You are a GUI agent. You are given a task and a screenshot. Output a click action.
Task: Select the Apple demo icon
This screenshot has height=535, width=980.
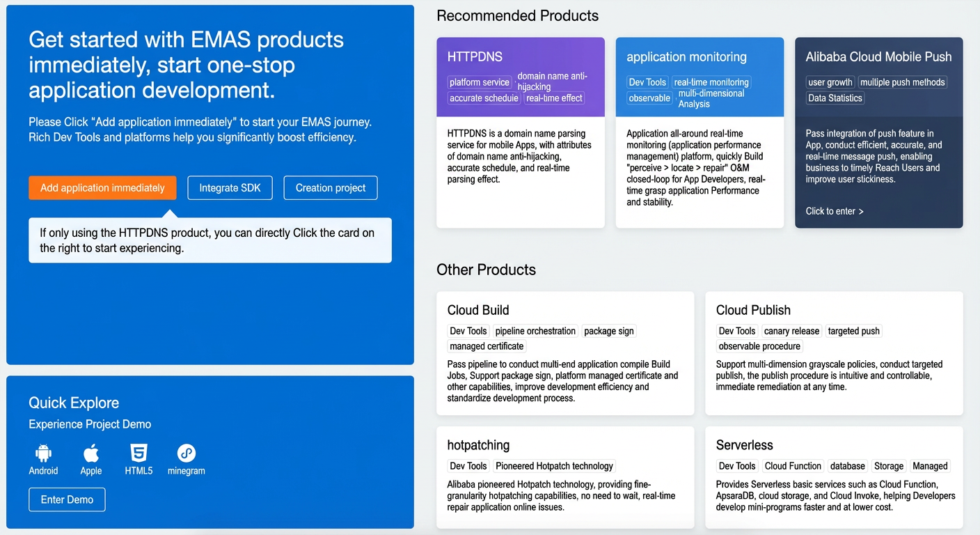(x=91, y=453)
